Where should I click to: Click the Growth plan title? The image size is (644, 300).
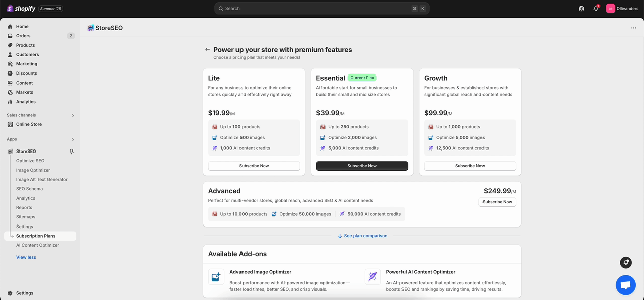point(436,78)
